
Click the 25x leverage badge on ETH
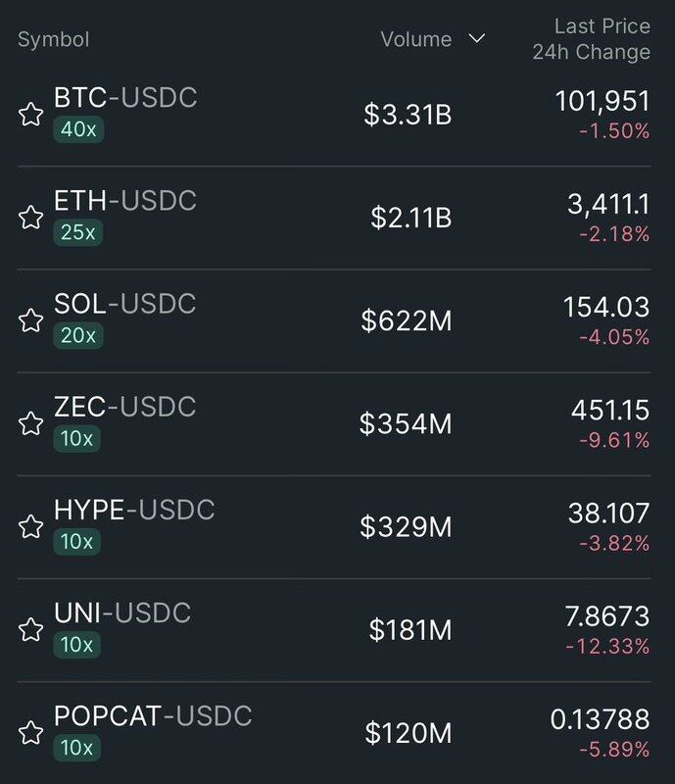(x=78, y=232)
